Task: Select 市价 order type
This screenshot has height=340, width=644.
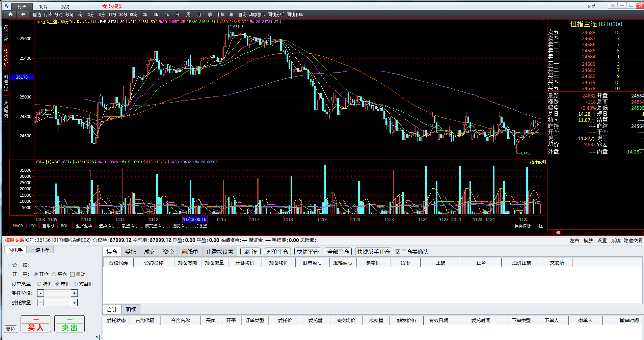Action: tap(57, 284)
